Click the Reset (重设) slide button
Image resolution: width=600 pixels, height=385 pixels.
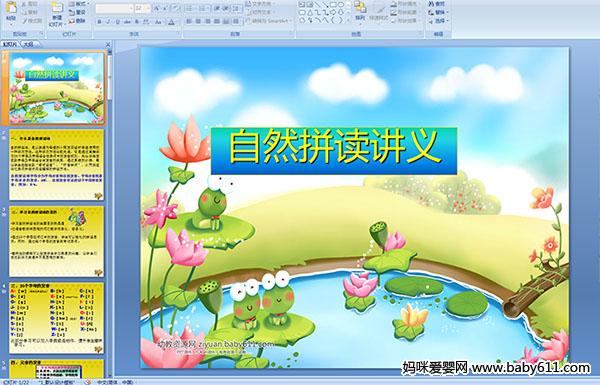pos(77,13)
